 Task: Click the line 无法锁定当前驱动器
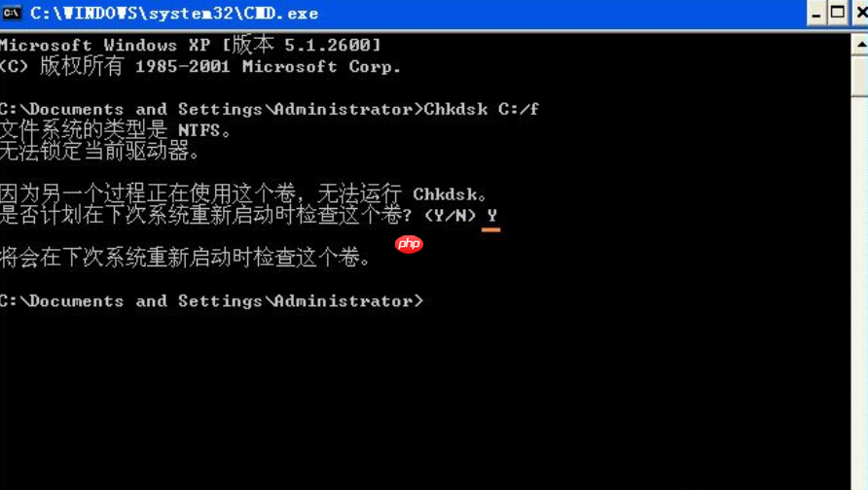[100, 151]
